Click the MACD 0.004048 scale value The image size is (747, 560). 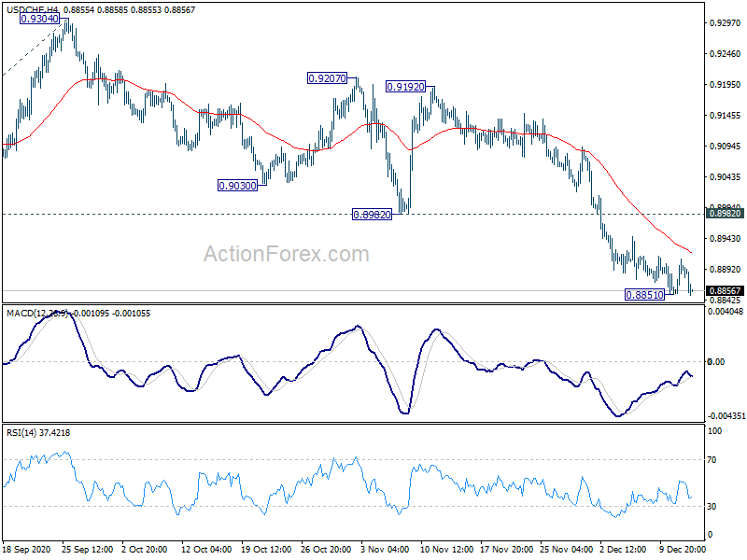click(726, 312)
